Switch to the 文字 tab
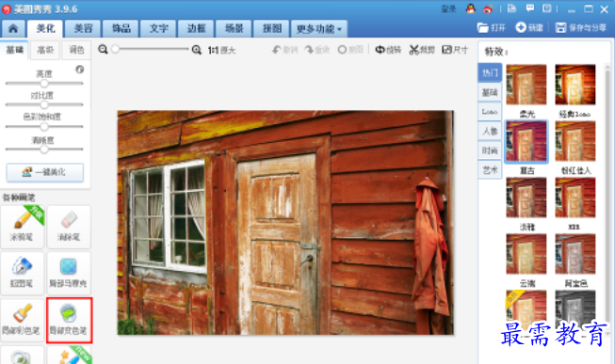615x364 pixels. tap(158, 28)
